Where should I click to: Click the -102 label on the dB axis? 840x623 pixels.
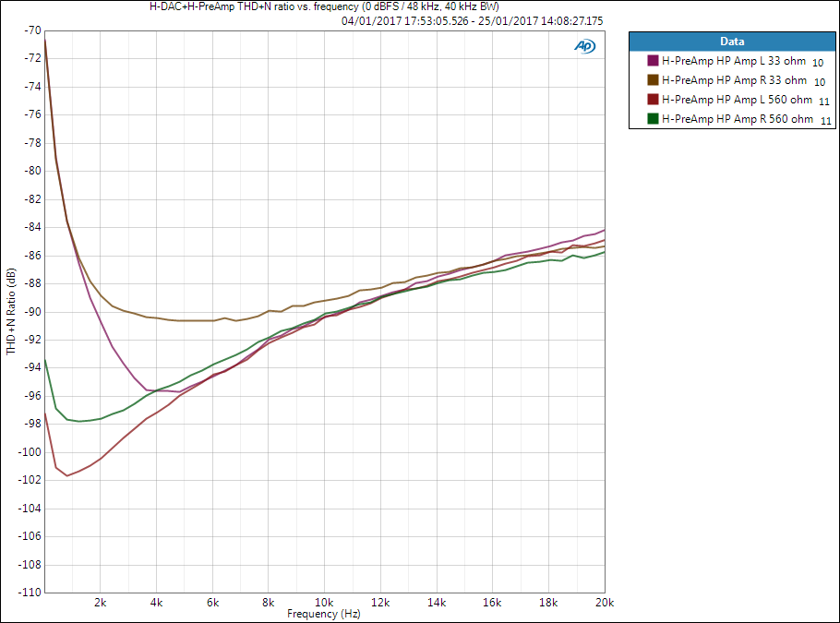pos(30,479)
